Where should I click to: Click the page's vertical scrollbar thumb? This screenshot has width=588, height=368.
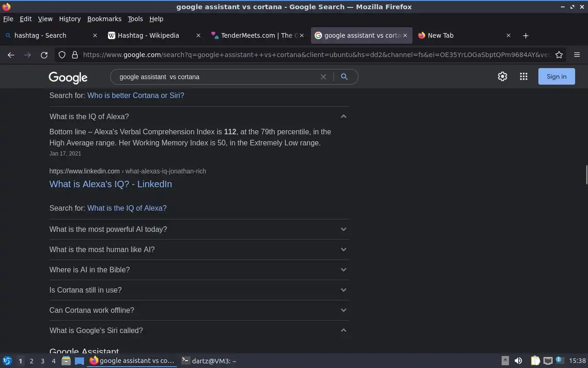(586, 175)
